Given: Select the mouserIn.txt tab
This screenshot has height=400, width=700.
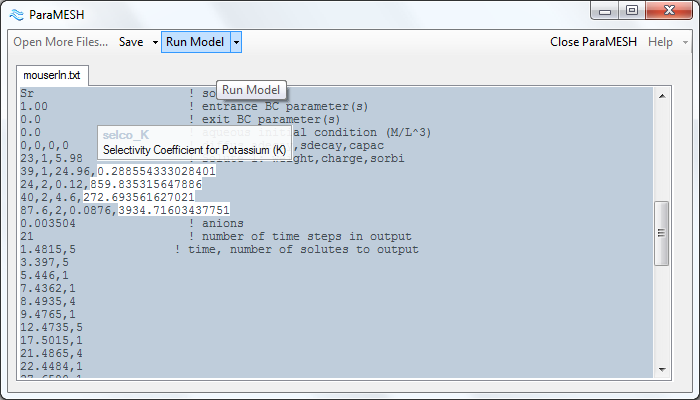Looking at the screenshot, I should click(52, 75).
